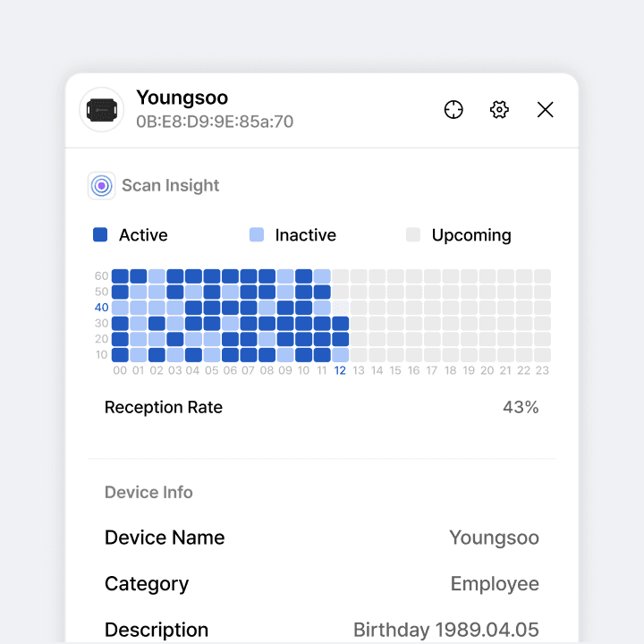
Task: Click the Reception Rate 43% value
Action: pos(521,408)
